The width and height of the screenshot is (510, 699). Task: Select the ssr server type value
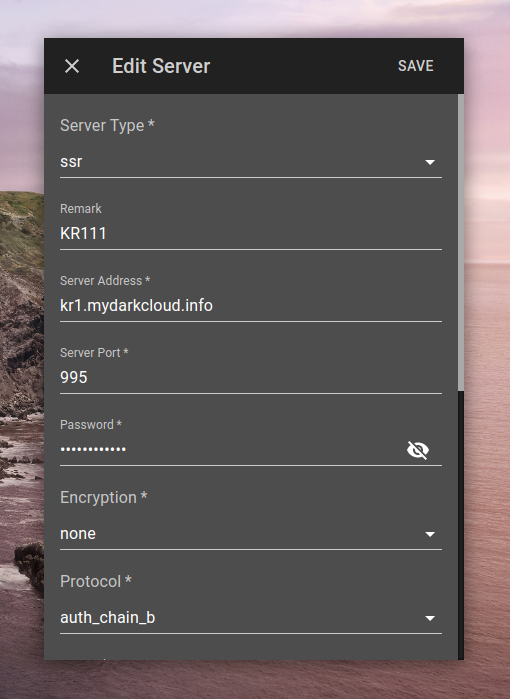pyautogui.click(x=71, y=162)
